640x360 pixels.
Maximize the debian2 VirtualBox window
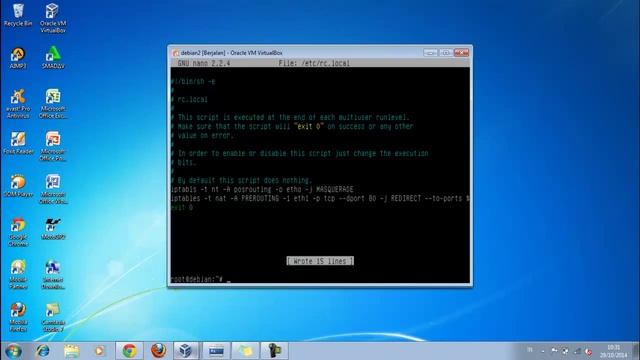[x=446, y=53]
